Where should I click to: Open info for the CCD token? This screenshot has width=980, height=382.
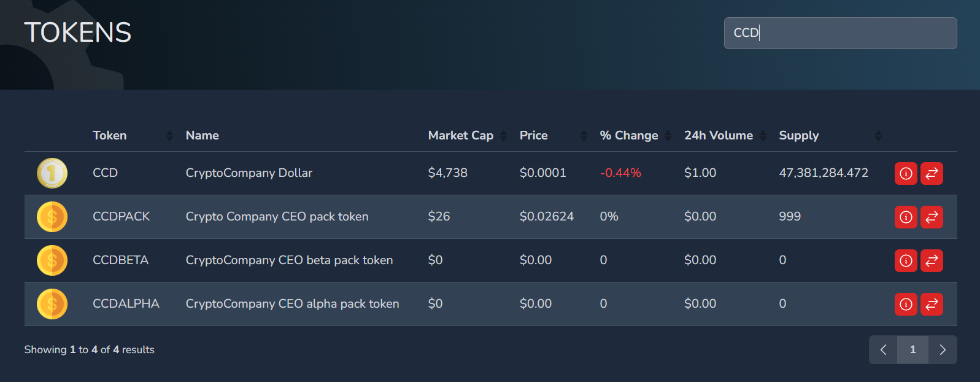[x=906, y=173]
